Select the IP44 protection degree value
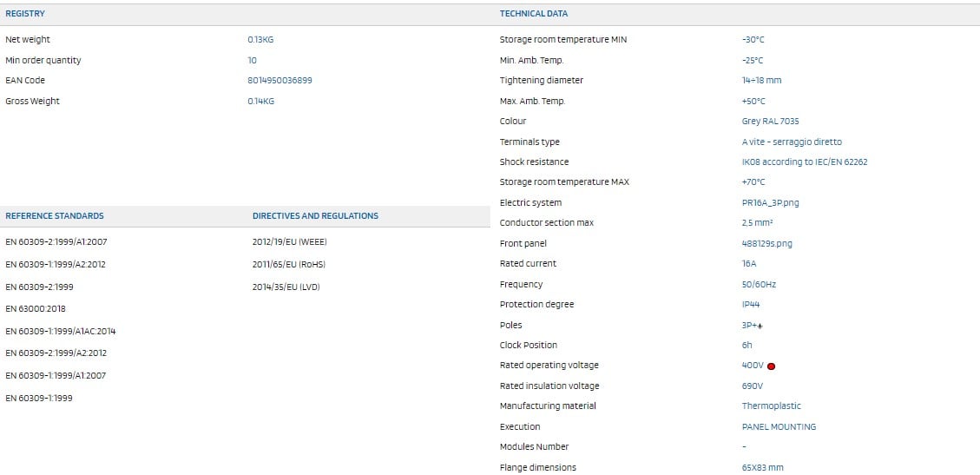This screenshot has height=475, width=980. click(x=751, y=304)
